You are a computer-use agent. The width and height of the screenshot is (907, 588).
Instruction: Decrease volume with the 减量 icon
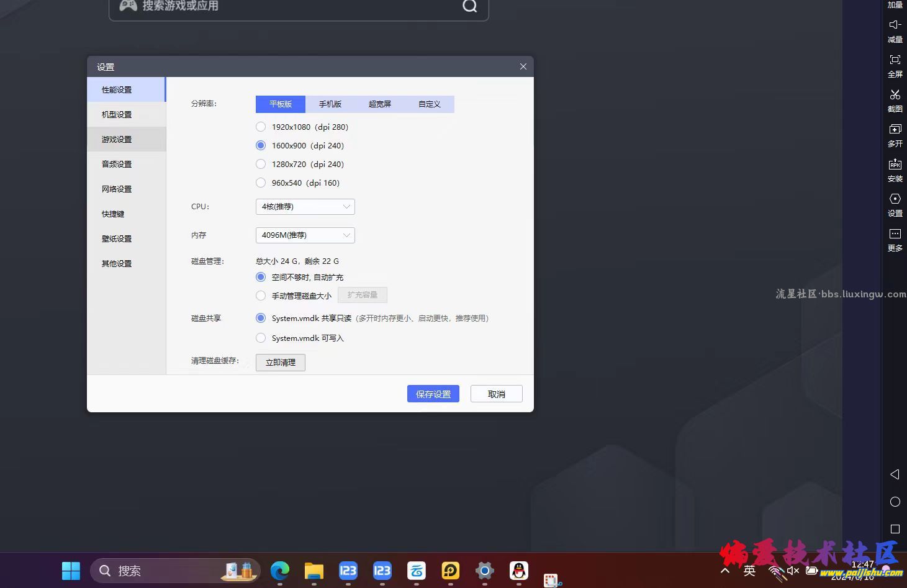click(895, 31)
